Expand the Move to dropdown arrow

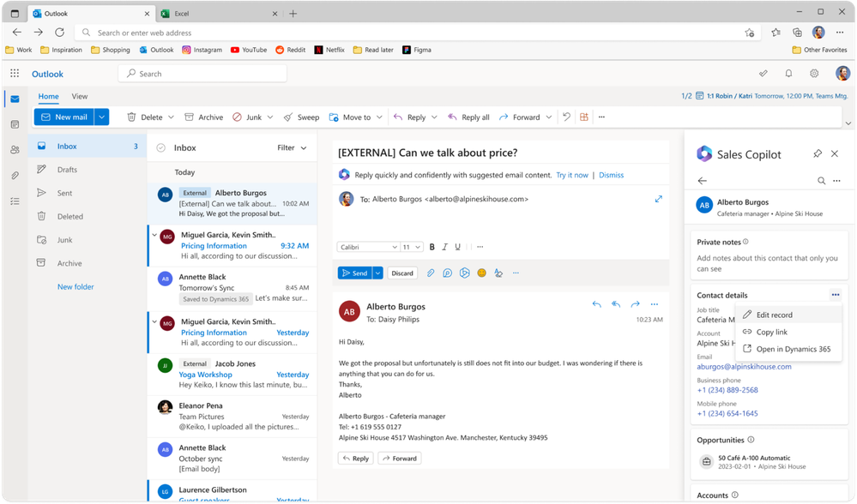coord(379,117)
